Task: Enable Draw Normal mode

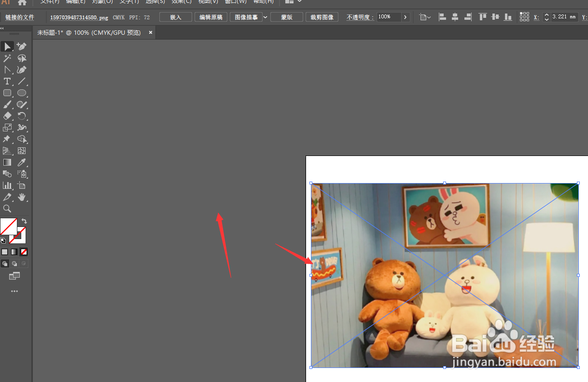Action: [5, 264]
